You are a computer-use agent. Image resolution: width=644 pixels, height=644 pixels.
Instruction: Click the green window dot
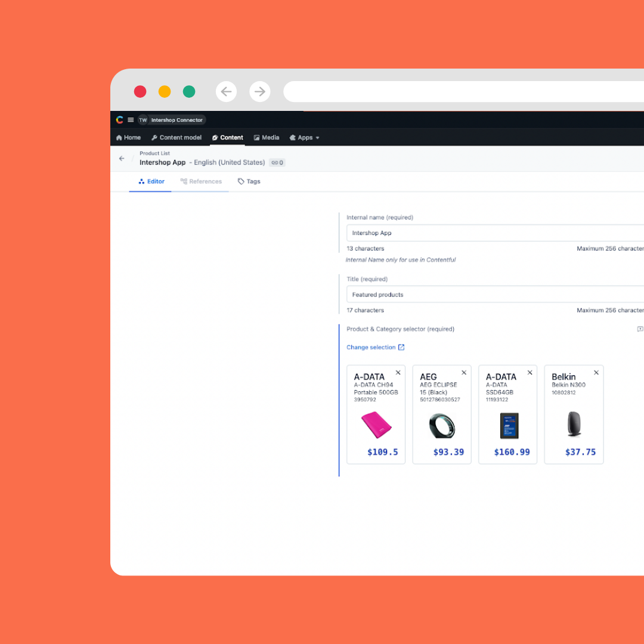(x=189, y=92)
